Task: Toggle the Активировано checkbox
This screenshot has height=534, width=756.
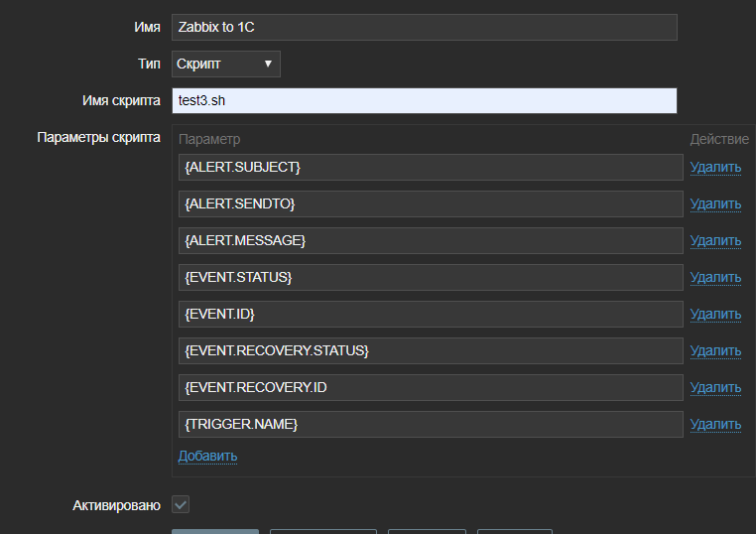Action: pyautogui.click(x=181, y=505)
